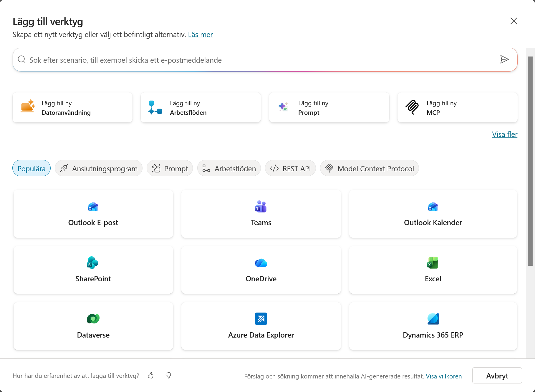Click the Visa fler link
Image resolution: width=535 pixels, height=392 pixels.
point(505,134)
